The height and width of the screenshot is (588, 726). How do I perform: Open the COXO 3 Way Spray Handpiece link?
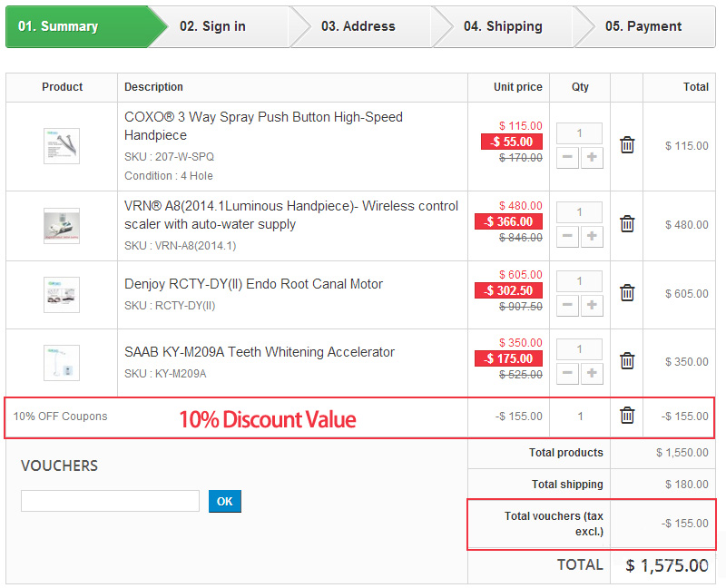tap(263, 126)
